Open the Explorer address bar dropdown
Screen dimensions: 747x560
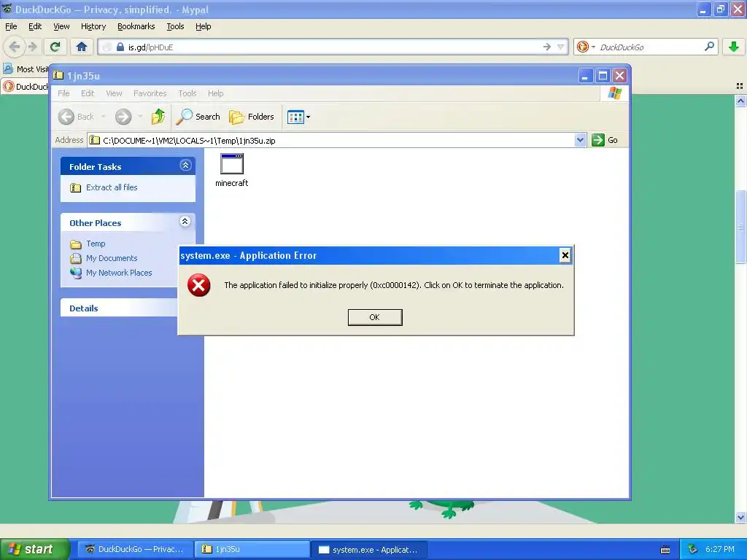pyautogui.click(x=580, y=140)
